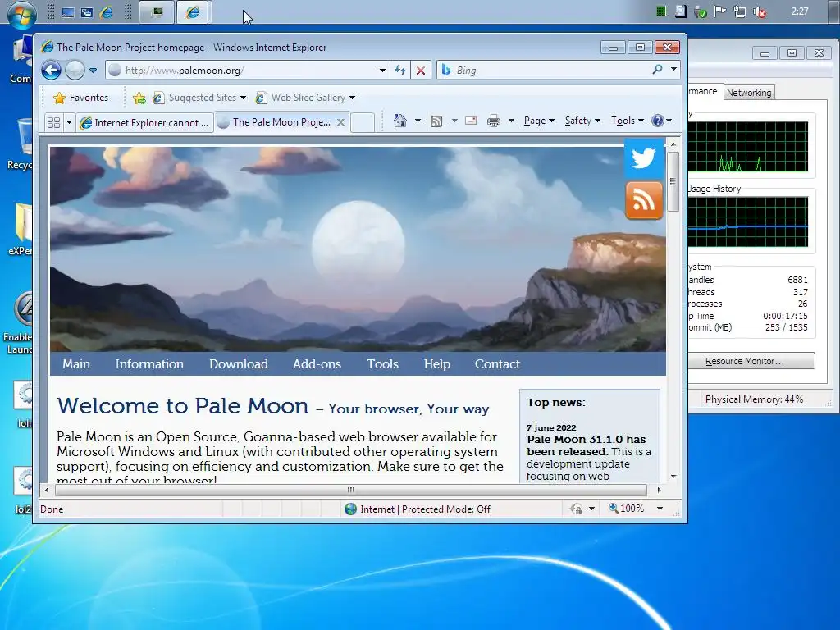Add to Favorites bar star icon
This screenshot has width=840, height=630.
139,98
